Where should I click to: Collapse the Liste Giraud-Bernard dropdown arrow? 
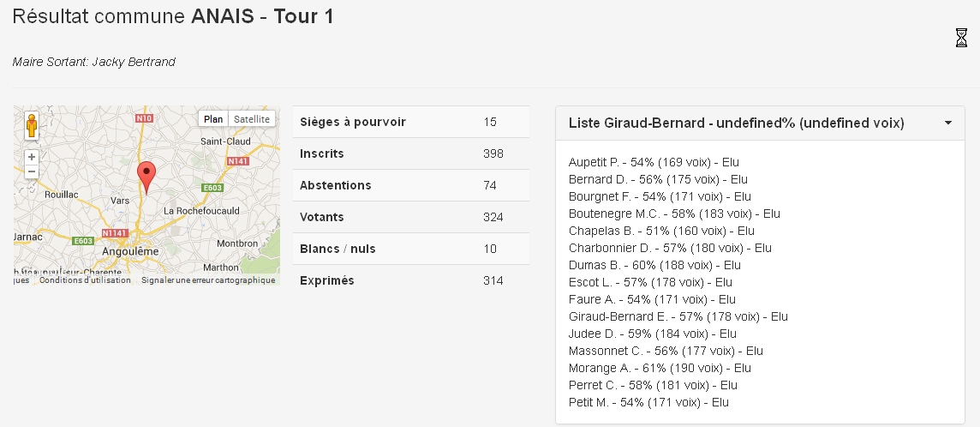point(948,123)
